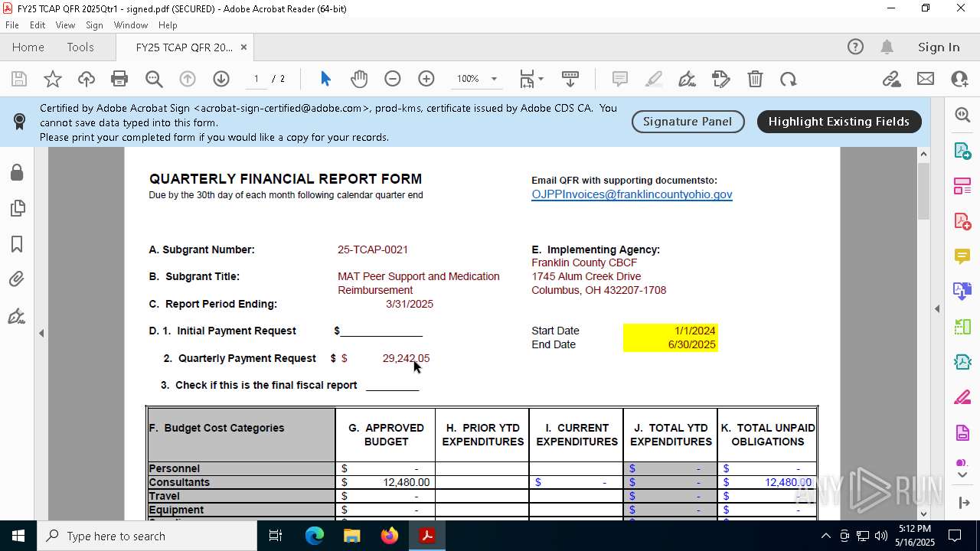Viewport: 980px width, 551px height.
Task: Select the highlight text pen tool
Action: 654,79
